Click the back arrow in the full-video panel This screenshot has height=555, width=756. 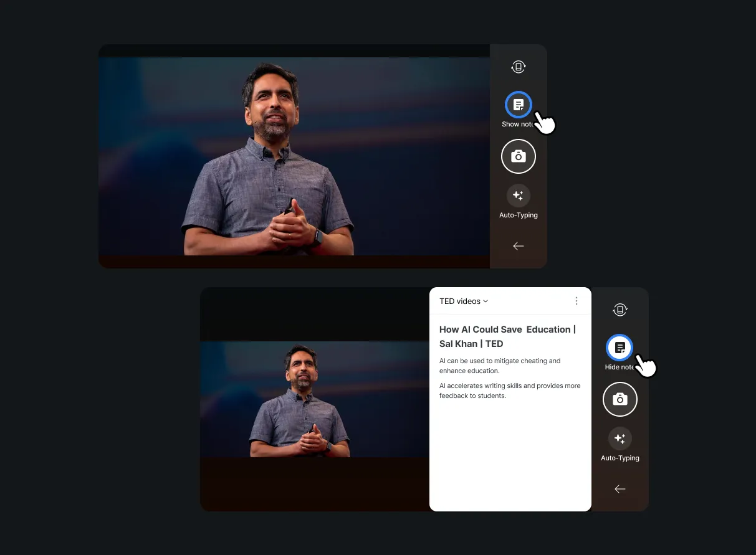[x=518, y=246]
